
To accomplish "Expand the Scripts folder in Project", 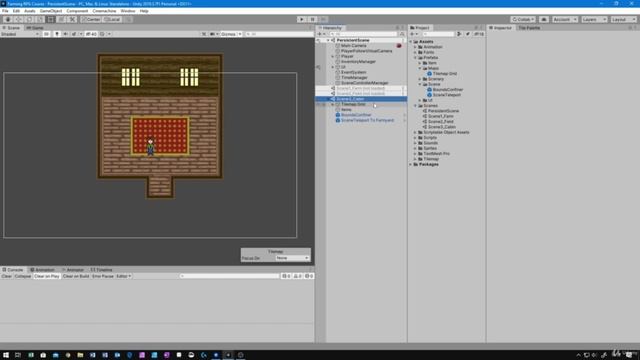I will click(x=416, y=138).
